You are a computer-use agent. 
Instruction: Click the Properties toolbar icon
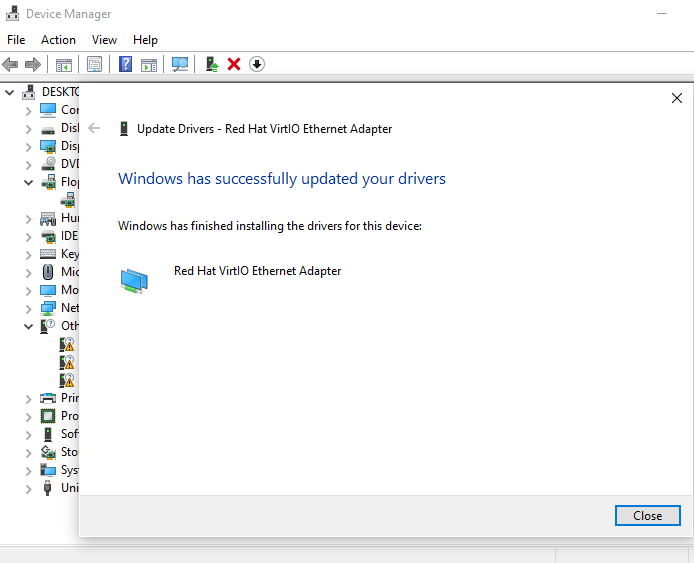95,64
